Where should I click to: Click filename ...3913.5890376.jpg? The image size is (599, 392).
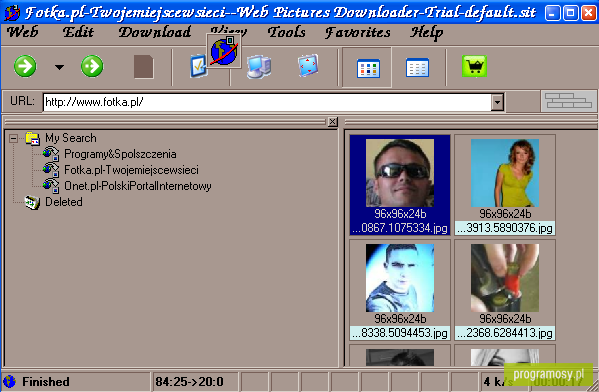point(505,228)
